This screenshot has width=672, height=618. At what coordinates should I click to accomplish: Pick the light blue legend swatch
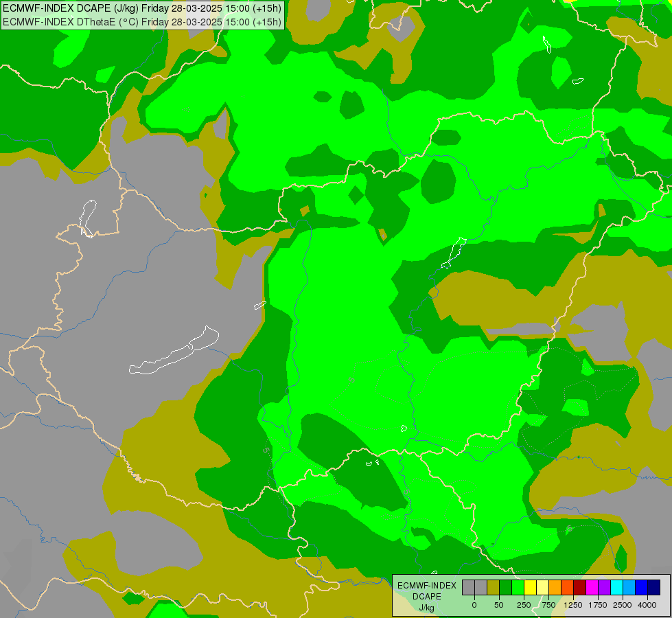coord(629,587)
